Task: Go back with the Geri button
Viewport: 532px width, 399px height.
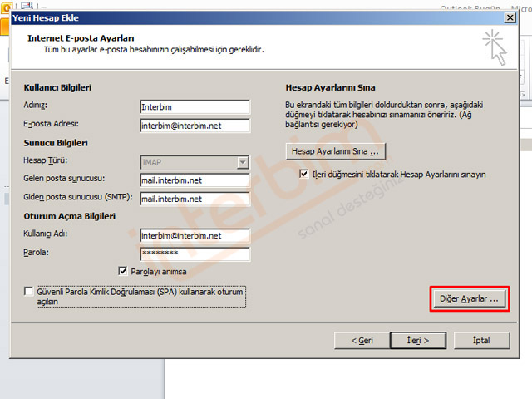Action: tap(361, 340)
